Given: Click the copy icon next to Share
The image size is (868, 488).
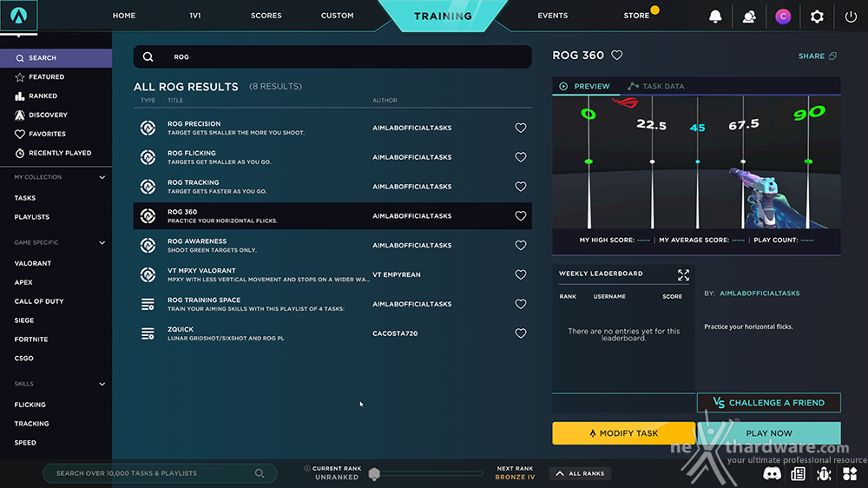Looking at the screenshot, I should tap(832, 56).
